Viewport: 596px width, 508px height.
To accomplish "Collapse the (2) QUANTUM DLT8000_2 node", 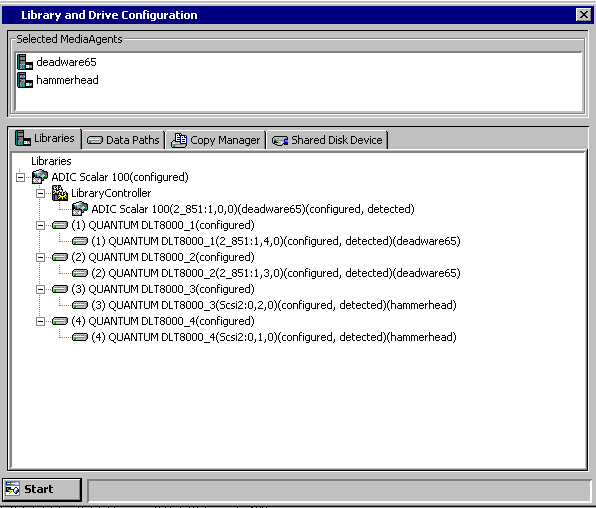I will [40, 257].
